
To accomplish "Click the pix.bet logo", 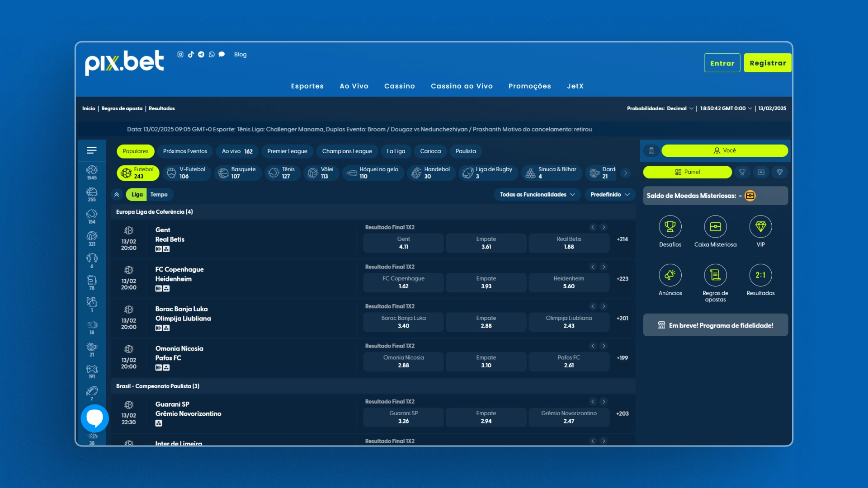I will [124, 63].
